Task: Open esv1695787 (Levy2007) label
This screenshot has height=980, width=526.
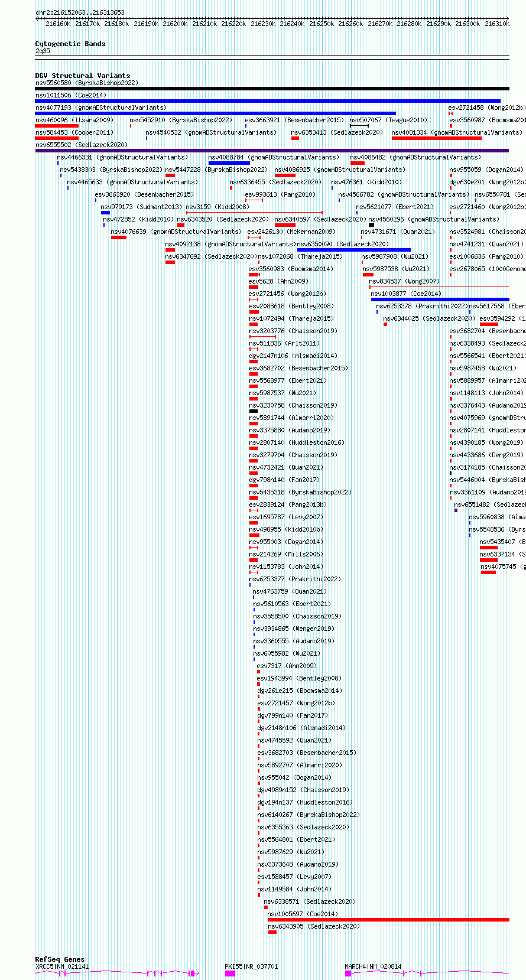Action: [x=286, y=517]
